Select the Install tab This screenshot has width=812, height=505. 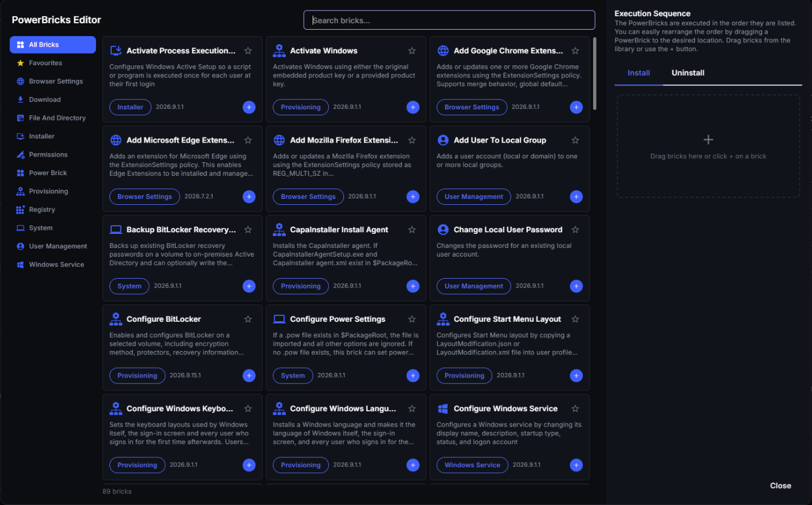[x=639, y=73]
